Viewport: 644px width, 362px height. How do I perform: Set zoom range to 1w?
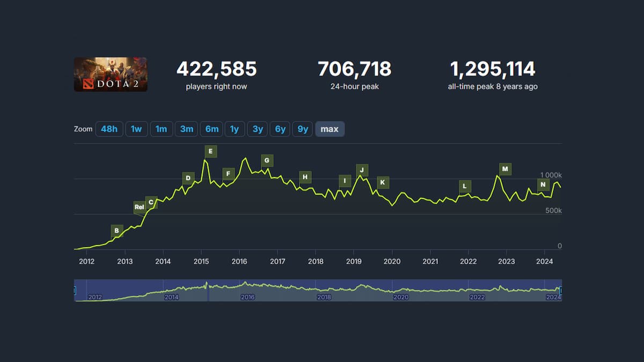pos(136,129)
